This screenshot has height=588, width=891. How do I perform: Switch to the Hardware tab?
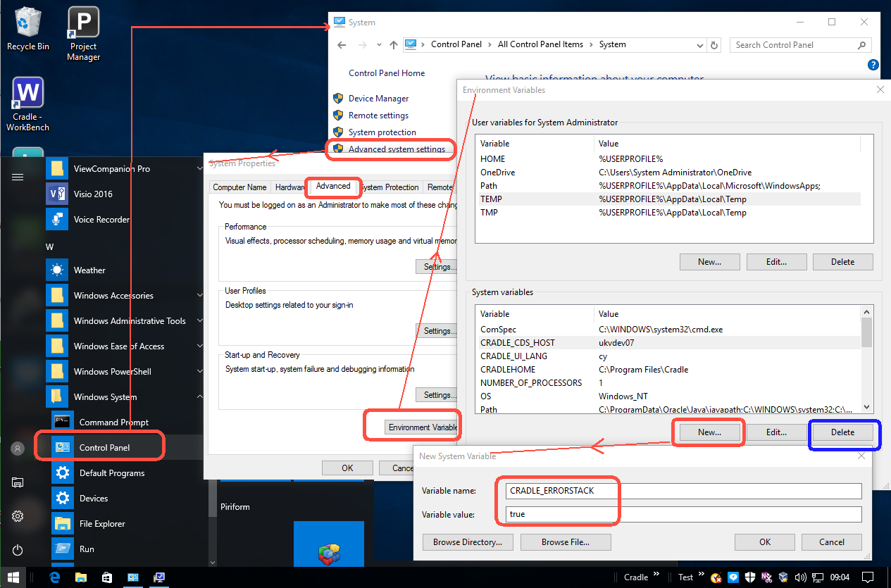289,187
